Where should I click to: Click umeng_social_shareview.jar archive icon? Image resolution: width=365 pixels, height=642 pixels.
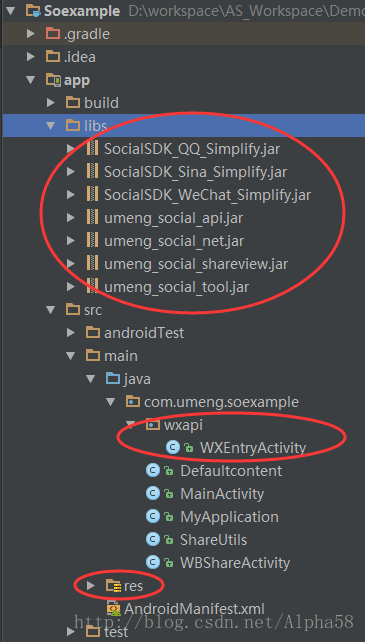pyautogui.click(x=93, y=263)
